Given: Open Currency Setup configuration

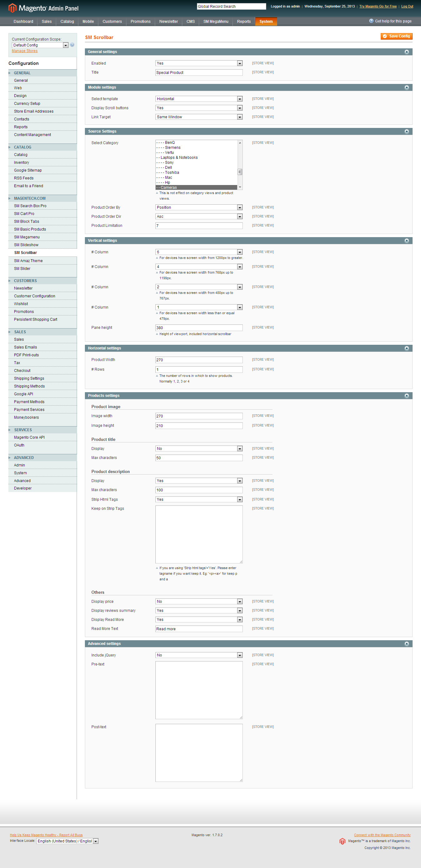Looking at the screenshot, I should 42,104.
